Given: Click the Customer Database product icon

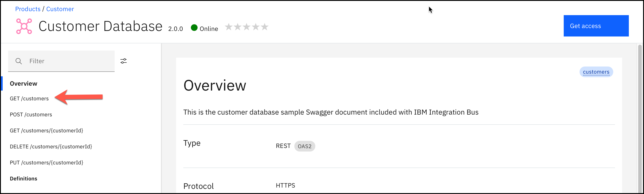Looking at the screenshot, I should pos(24,26).
